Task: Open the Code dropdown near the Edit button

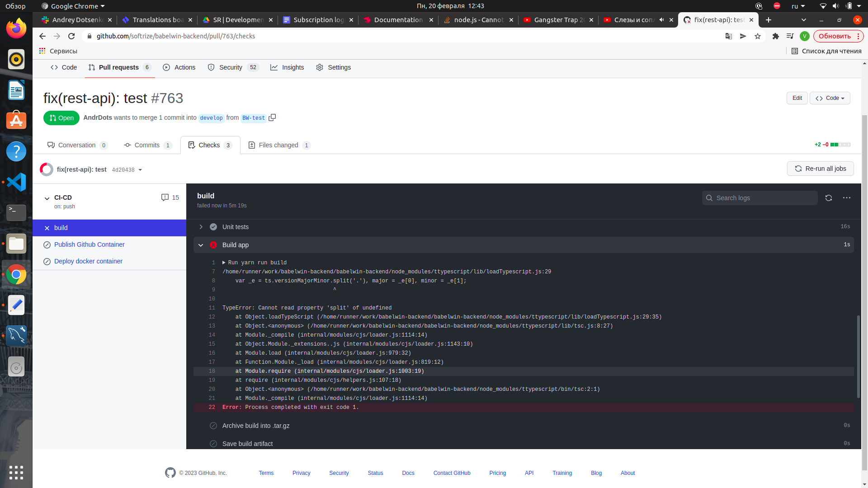Action: click(830, 98)
